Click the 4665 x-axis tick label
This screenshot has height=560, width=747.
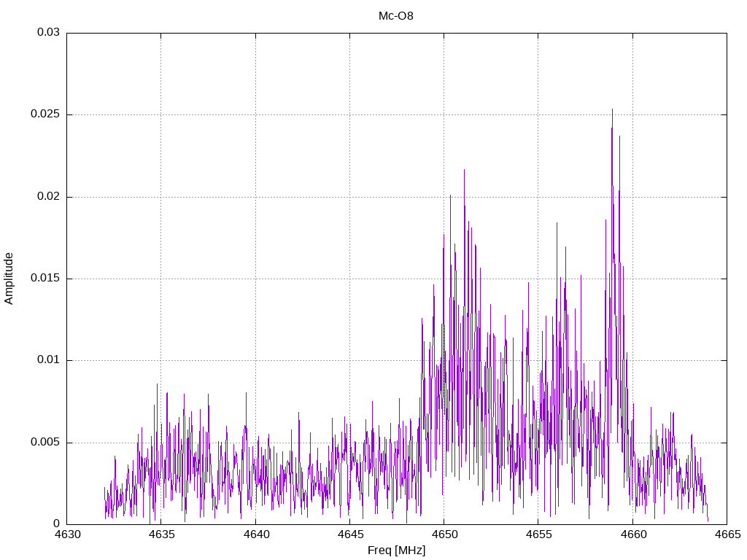pyautogui.click(x=727, y=534)
